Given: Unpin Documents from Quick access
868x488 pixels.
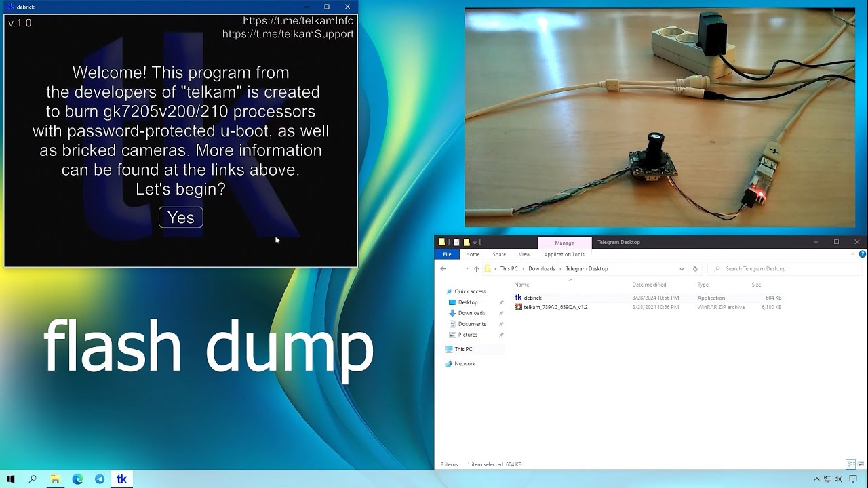Looking at the screenshot, I should click(x=501, y=324).
